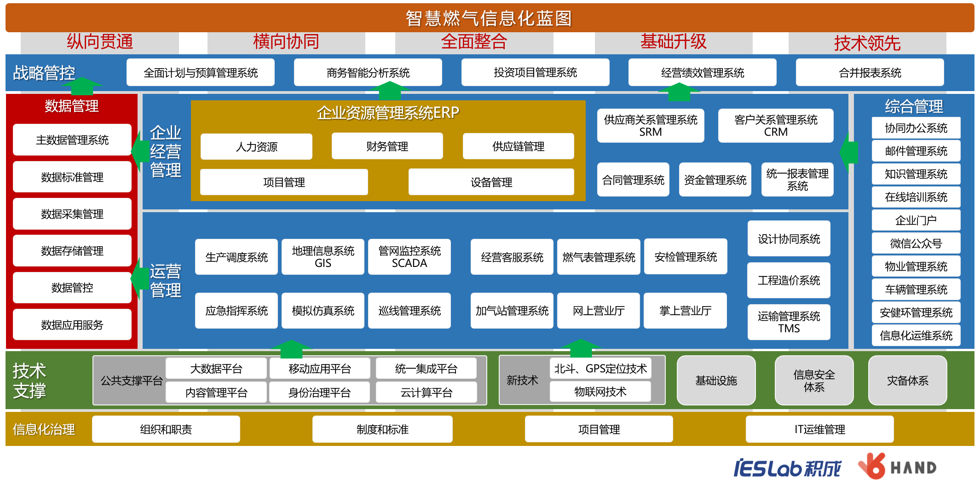Click green left arrow beside 运营管理
The height and width of the screenshot is (480, 980).
137,278
